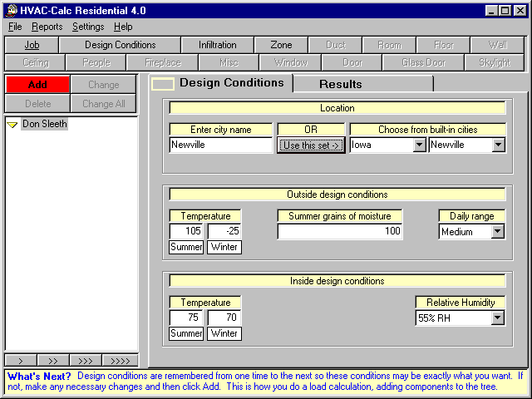Click the double arrow >> expand button
532x399 pixels.
(53, 360)
